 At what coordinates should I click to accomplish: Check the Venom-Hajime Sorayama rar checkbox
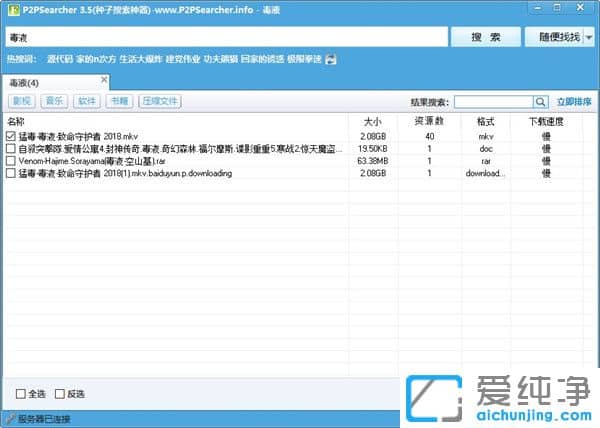coord(11,161)
